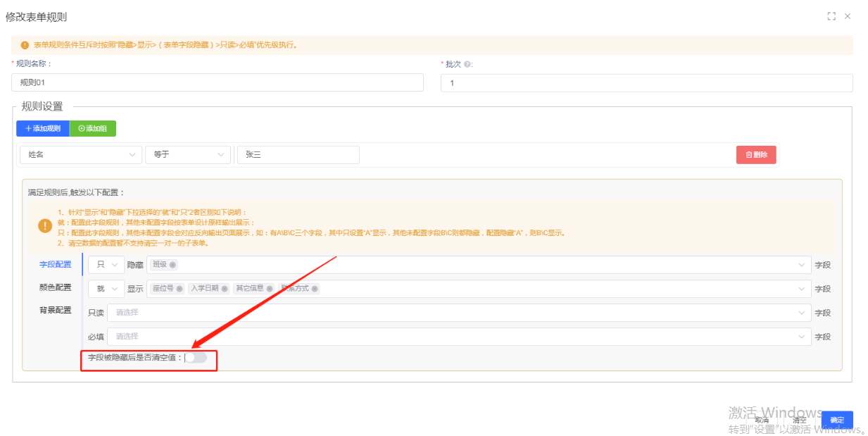This screenshot has width=868, height=436.
Task: Expand the dialog to fullscreen
Action: coord(831,16)
